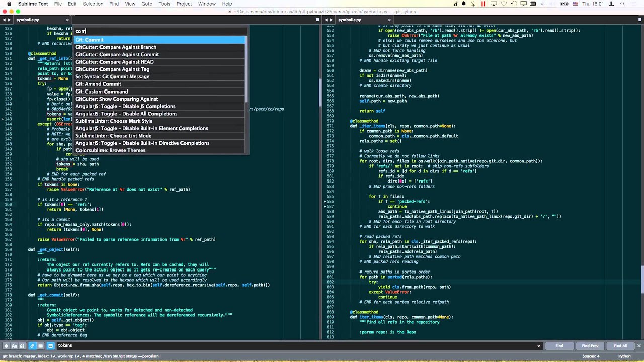Image resolution: width=644 pixels, height=362 pixels.
Task: Click left pane next tab arrow
Action: pyautogui.click(x=10, y=20)
